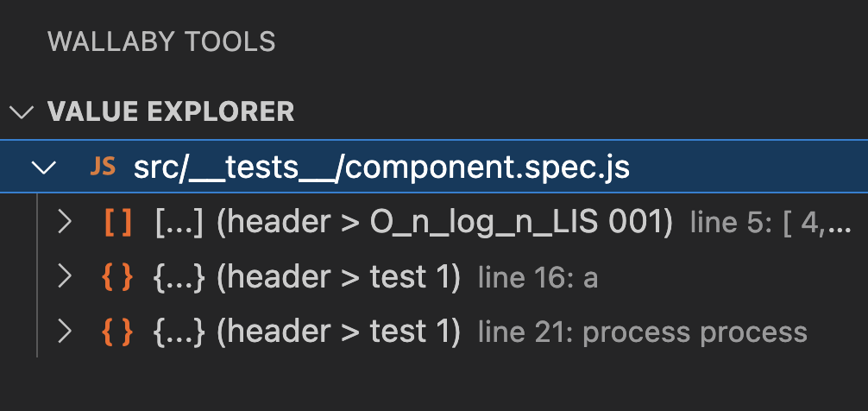Select the {...} (header > test 1) line 21 label
Viewport: 868px width, 411px height.
coord(306,332)
